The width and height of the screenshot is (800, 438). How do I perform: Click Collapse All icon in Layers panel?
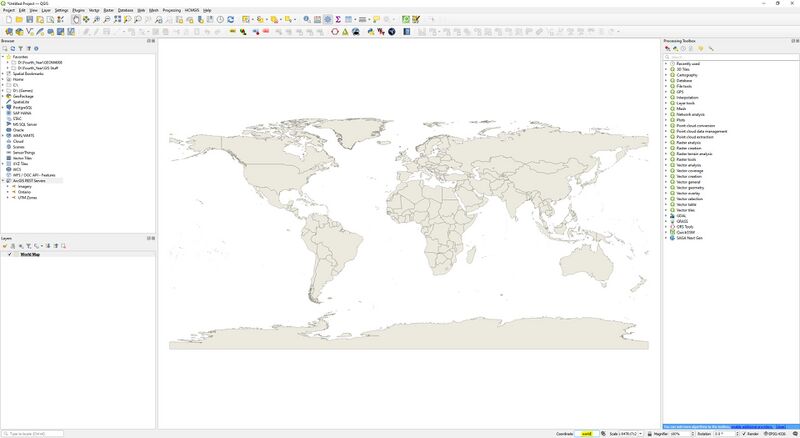click(x=56, y=246)
